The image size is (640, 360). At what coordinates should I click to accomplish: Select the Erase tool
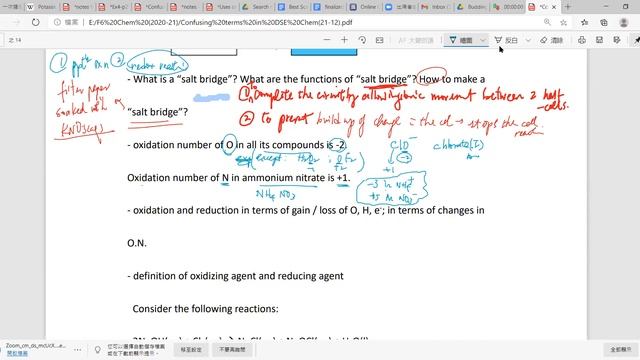click(x=551, y=40)
